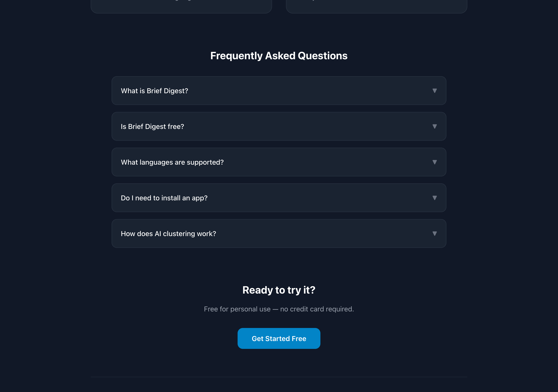The image size is (558, 392).
Task: Click the "Ready to try it?" heading
Action: tap(279, 290)
